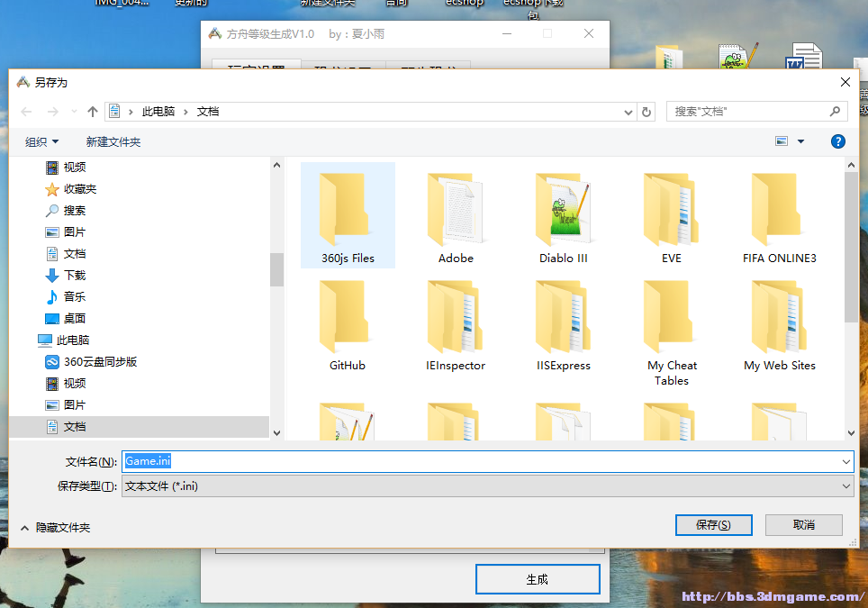Click the 保存(S) button
Screen dimensions: 868x608
click(713, 525)
